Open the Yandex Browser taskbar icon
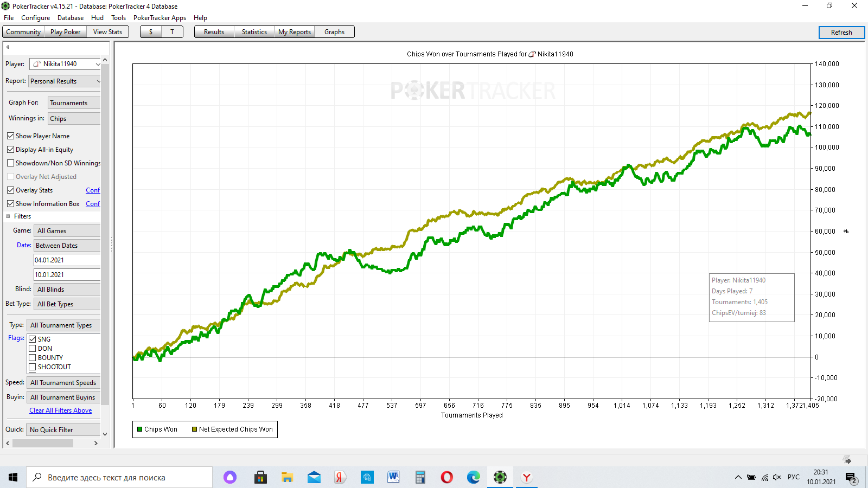This screenshot has width=868, height=488. (x=526, y=477)
